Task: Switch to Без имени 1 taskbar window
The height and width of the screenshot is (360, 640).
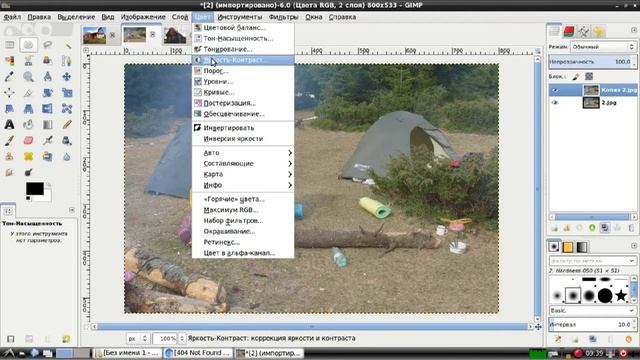Action: click(127, 353)
